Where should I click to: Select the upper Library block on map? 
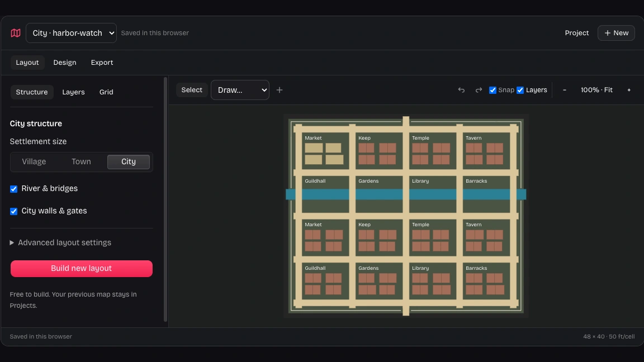(x=433, y=194)
